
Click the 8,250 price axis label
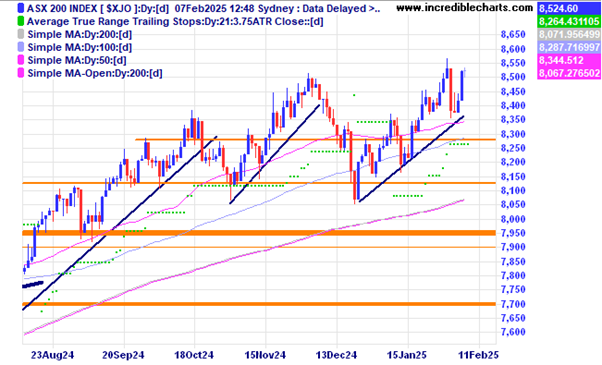pyautogui.click(x=513, y=148)
